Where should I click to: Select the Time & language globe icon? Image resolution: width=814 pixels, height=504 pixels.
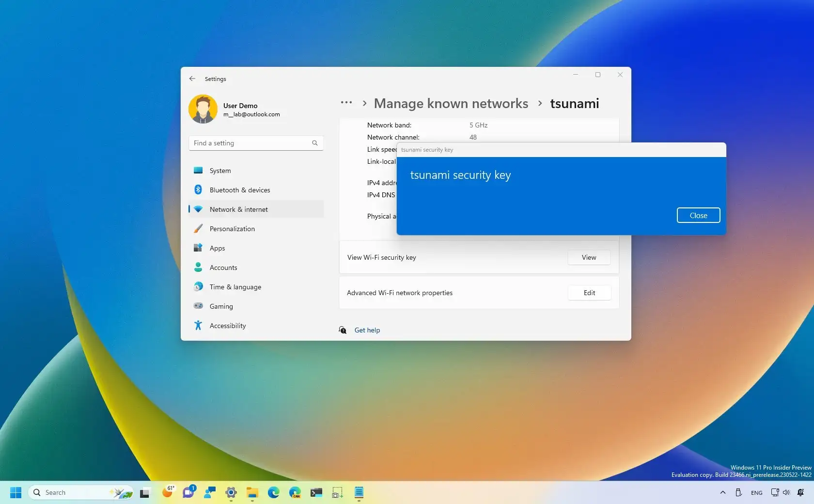click(x=198, y=287)
